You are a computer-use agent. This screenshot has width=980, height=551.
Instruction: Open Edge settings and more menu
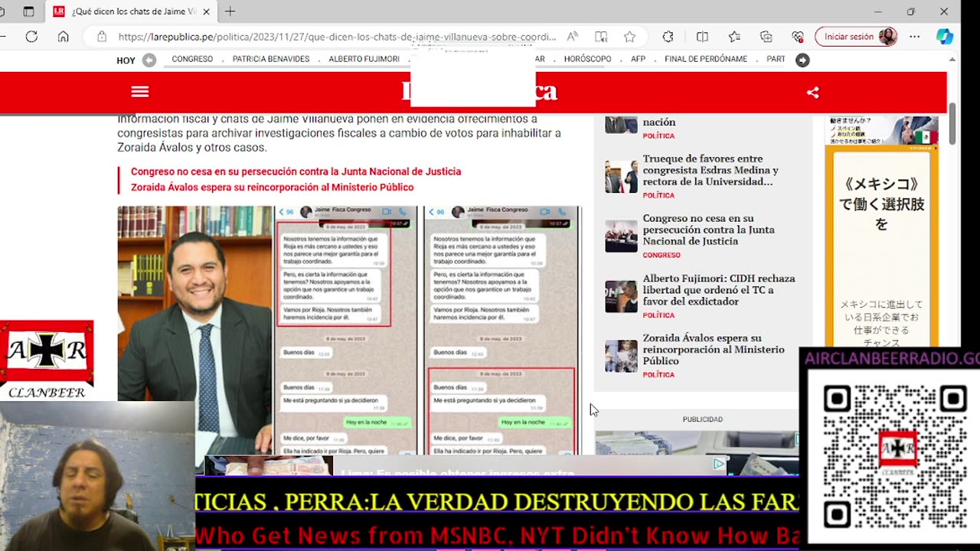[x=915, y=37]
